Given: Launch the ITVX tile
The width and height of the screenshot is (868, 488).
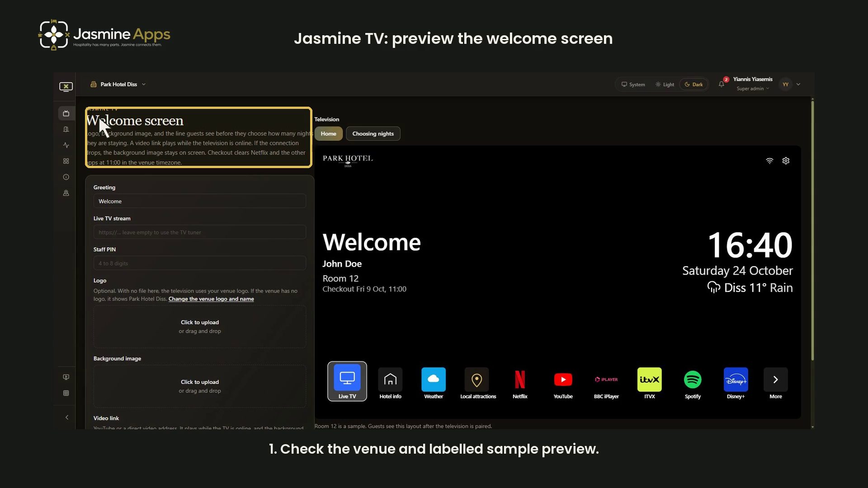Looking at the screenshot, I should [x=650, y=383].
